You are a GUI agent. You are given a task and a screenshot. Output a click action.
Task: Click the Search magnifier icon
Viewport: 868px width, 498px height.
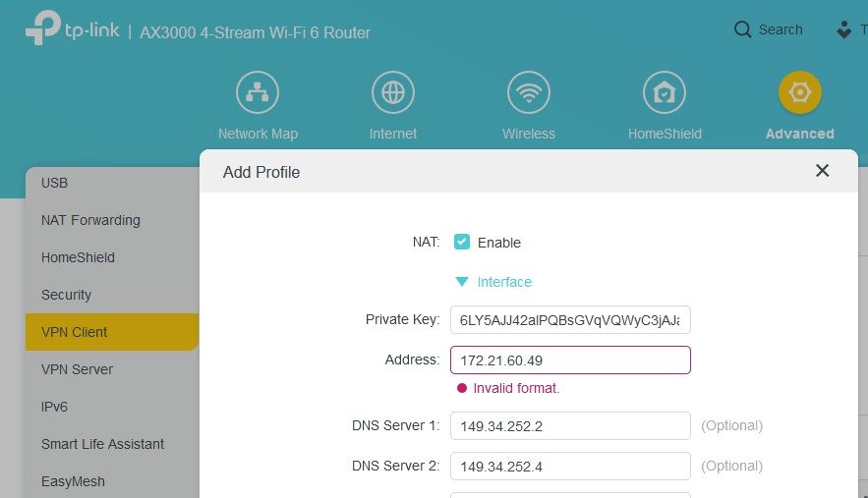[x=743, y=29]
